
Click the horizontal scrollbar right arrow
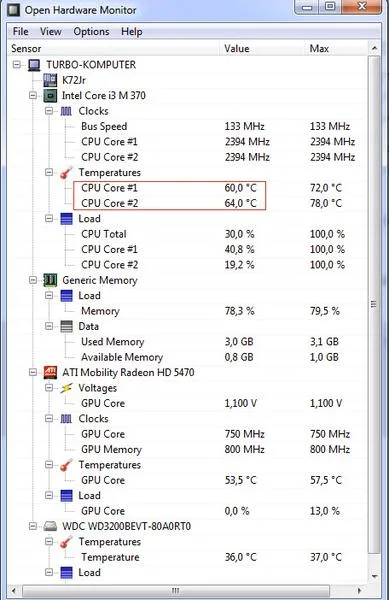360,590
